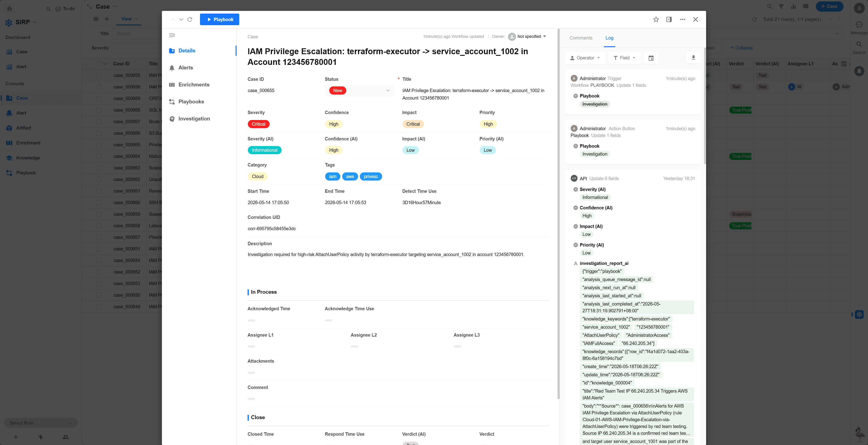
Task: Switch to the Comments tab
Action: coord(581,38)
